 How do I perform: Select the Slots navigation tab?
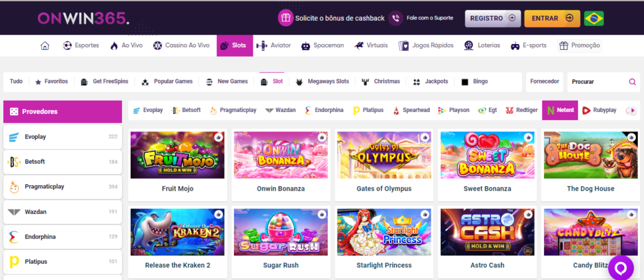click(x=235, y=46)
